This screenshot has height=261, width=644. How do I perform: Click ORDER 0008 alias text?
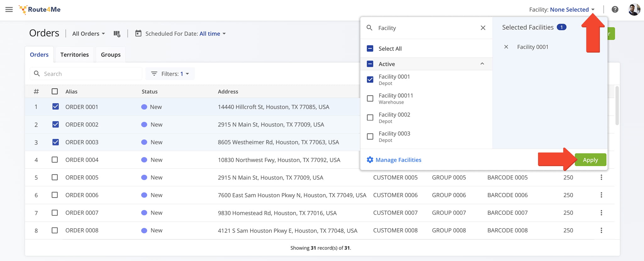(82, 230)
